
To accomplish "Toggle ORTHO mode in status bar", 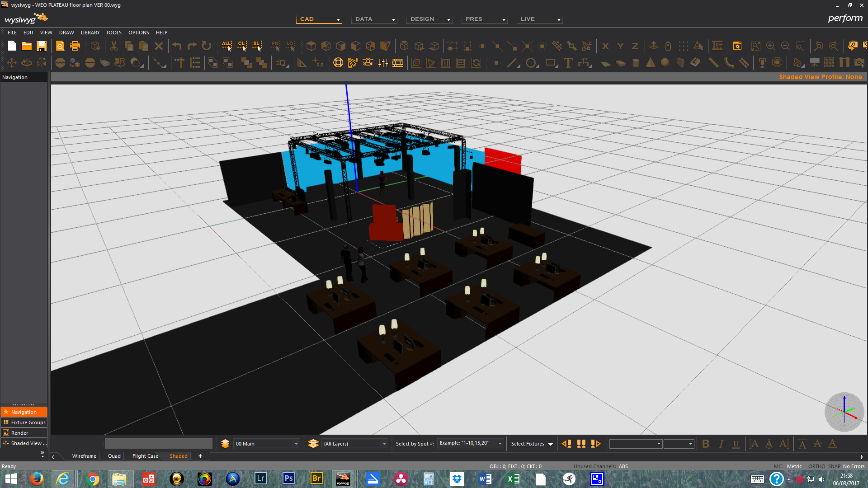I will [x=816, y=466].
